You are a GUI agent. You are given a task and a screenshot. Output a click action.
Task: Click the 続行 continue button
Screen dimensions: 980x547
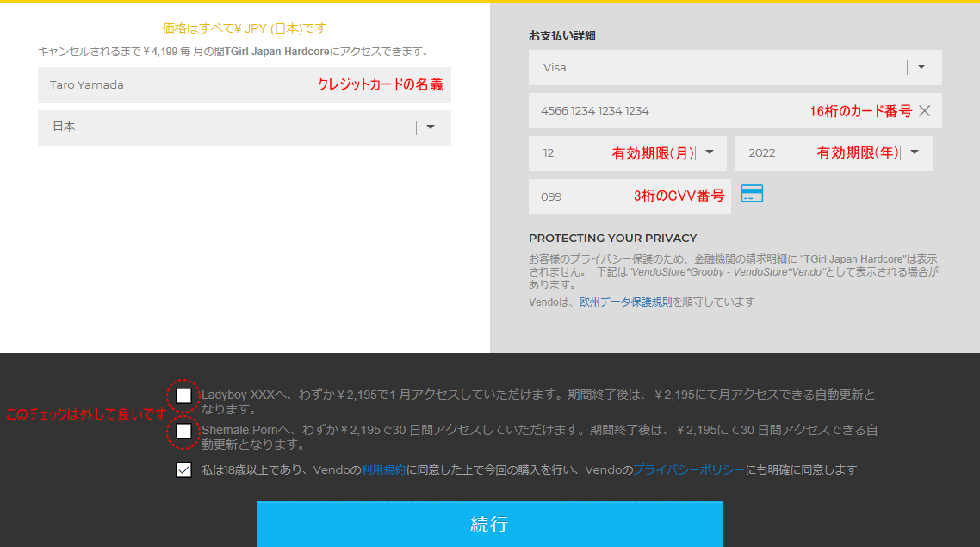click(x=489, y=524)
